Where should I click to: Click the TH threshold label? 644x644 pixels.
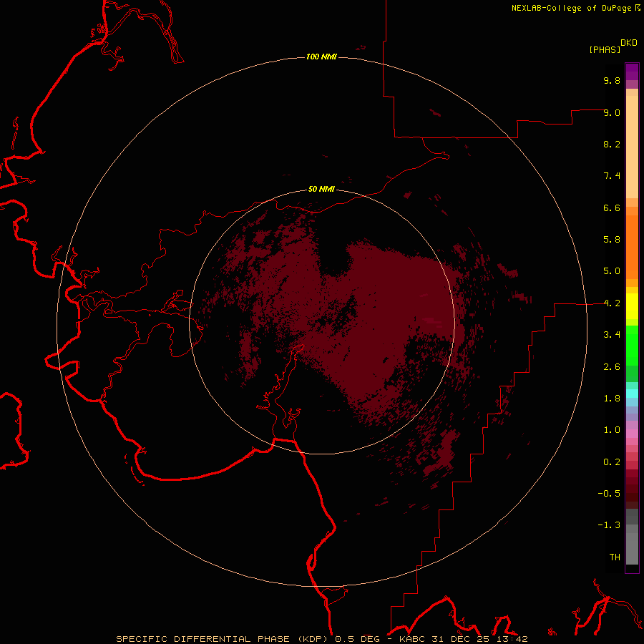[x=615, y=557]
